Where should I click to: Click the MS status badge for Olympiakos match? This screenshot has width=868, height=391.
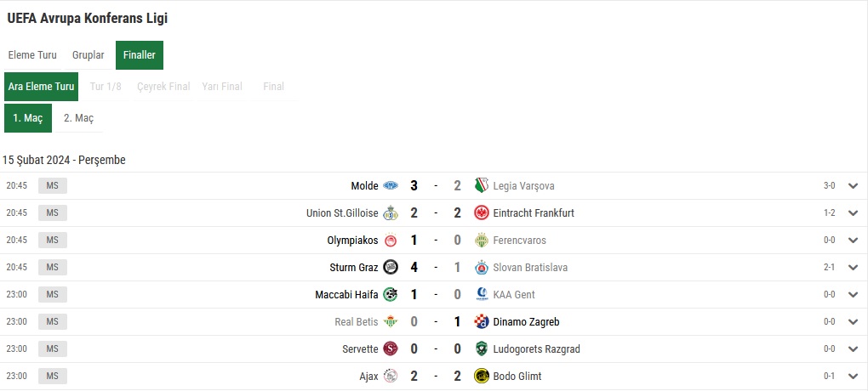tap(52, 240)
